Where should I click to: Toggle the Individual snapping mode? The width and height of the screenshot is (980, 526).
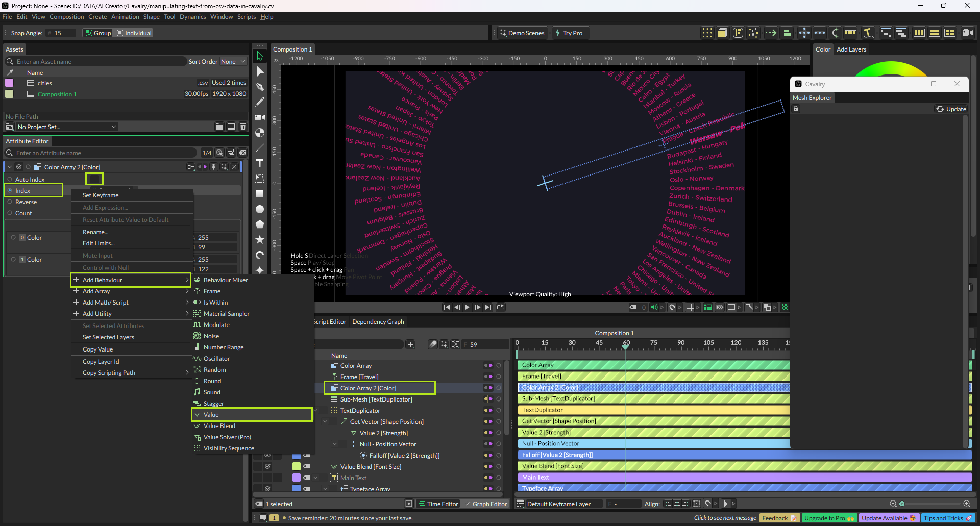pyautogui.click(x=134, y=33)
